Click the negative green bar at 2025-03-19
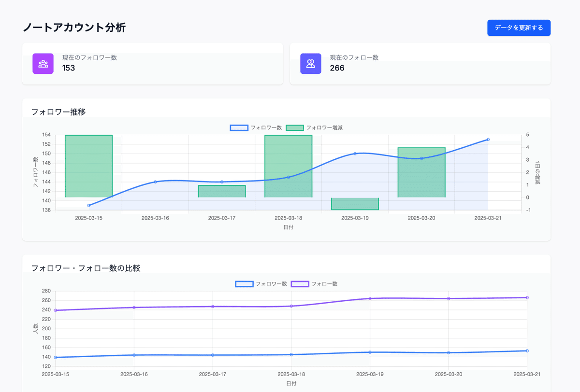 pyautogui.click(x=355, y=204)
